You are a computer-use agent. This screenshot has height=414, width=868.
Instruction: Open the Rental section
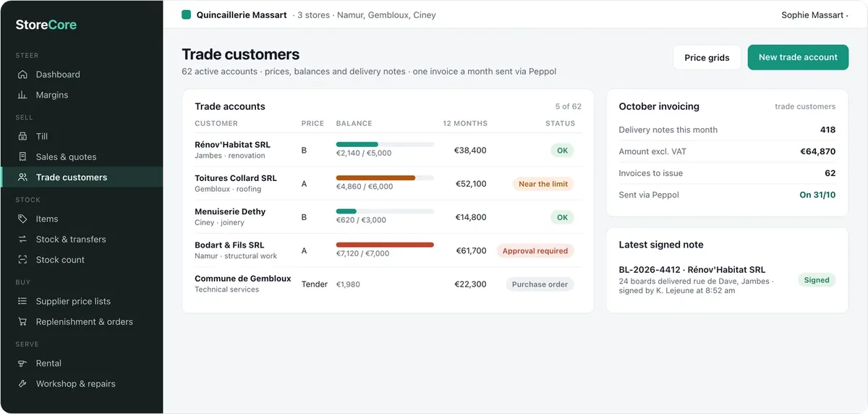pos(81,363)
